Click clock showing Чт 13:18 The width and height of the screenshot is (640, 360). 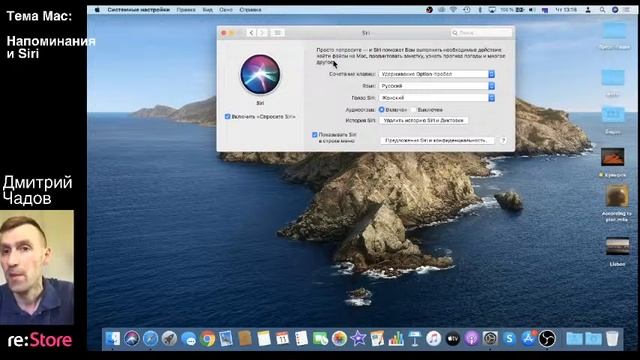[566, 9]
